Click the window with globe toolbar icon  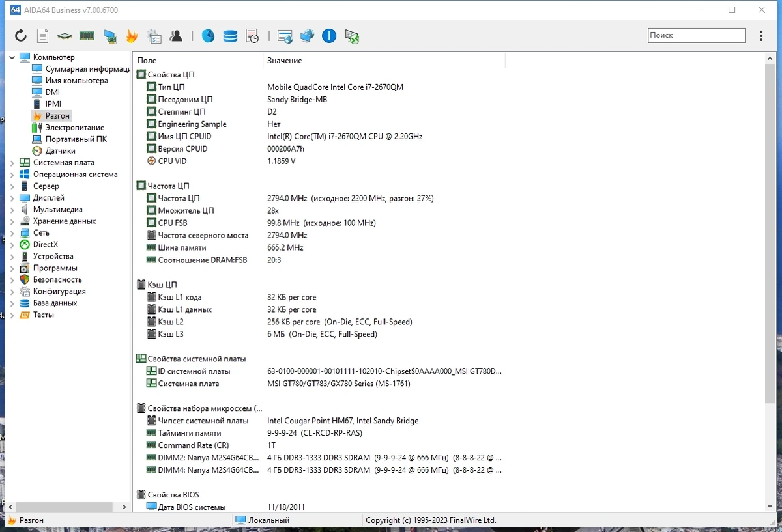[x=285, y=36]
